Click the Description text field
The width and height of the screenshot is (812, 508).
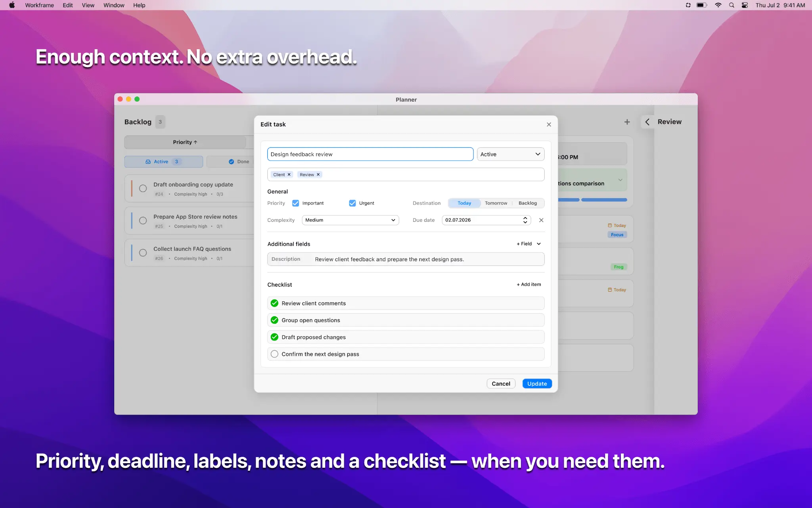pyautogui.click(x=406, y=260)
